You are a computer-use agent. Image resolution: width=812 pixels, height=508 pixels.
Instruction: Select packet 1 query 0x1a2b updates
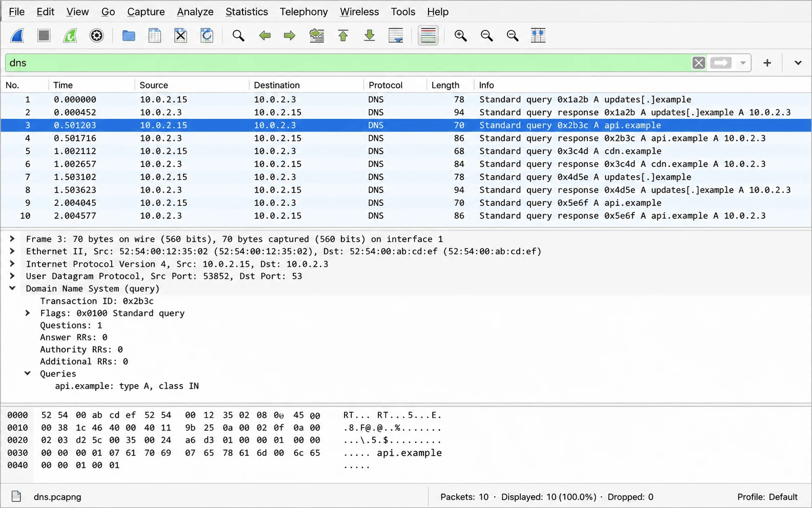coord(406,99)
